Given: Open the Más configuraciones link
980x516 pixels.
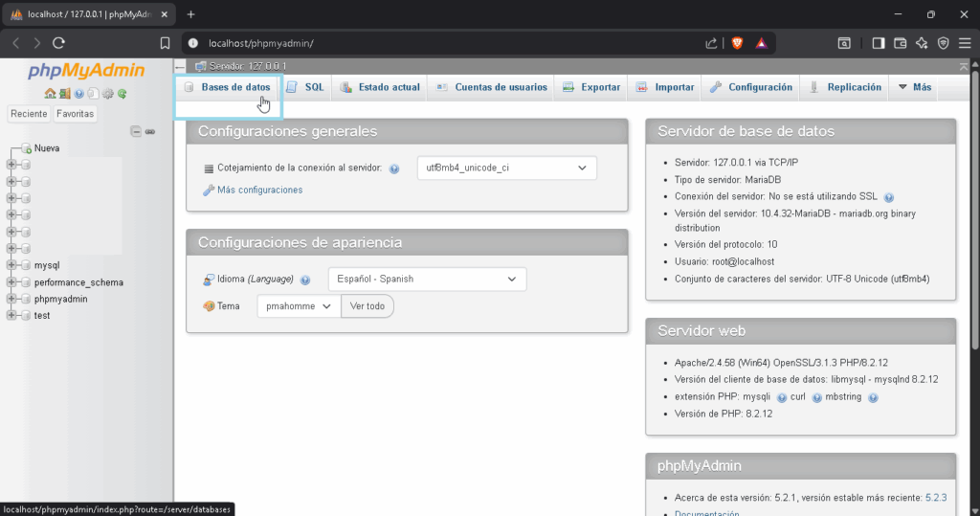Looking at the screenshot, I should (260, 190).
